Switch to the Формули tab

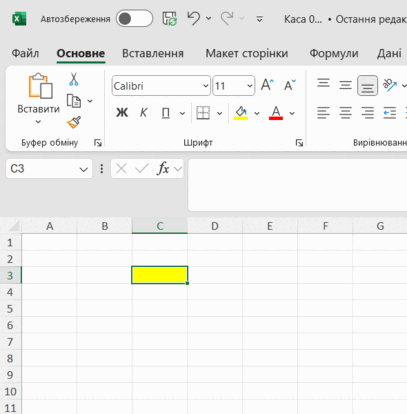click(334, 53)
